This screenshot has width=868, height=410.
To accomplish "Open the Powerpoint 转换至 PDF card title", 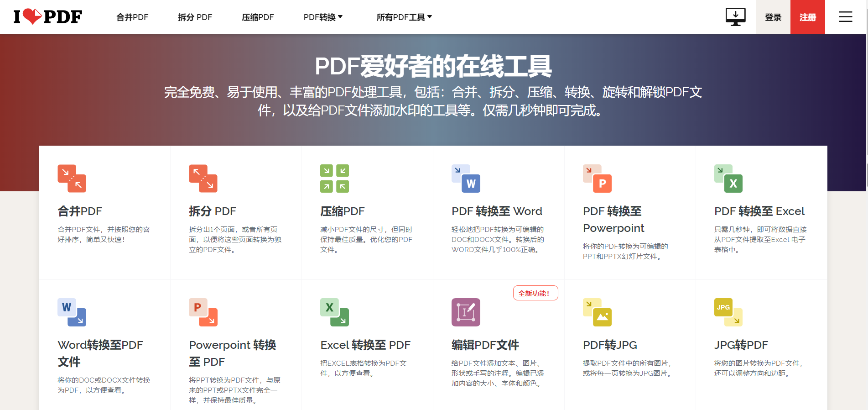I will pyautogui.click(x=233, y=353).
